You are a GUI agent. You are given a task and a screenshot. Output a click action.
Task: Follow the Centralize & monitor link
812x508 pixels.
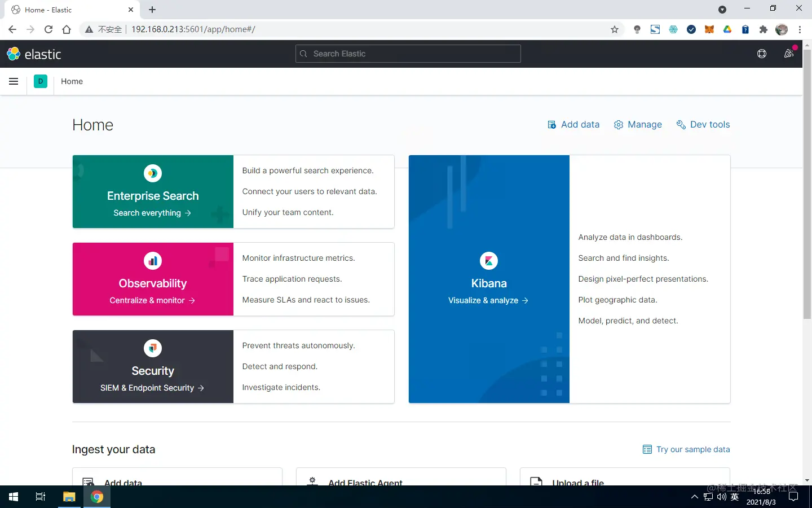[x=152, y=300]
